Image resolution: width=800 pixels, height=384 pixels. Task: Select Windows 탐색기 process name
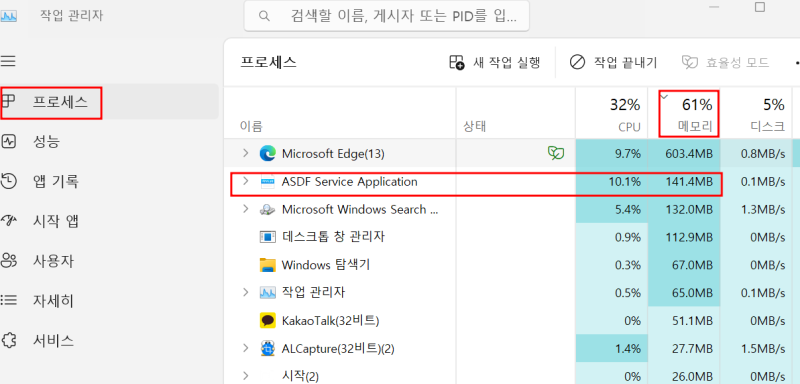coord(326,265)
